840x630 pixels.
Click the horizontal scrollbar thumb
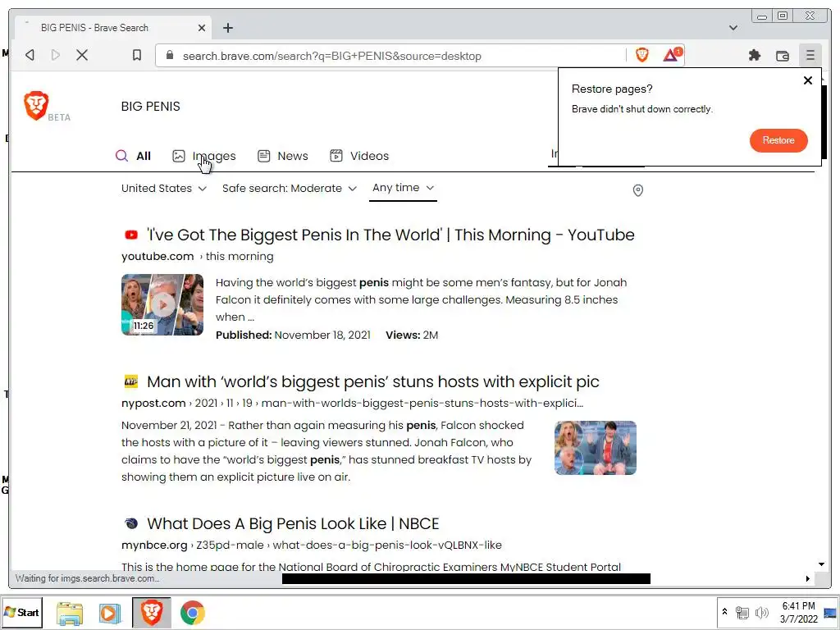tap(466, 578)
